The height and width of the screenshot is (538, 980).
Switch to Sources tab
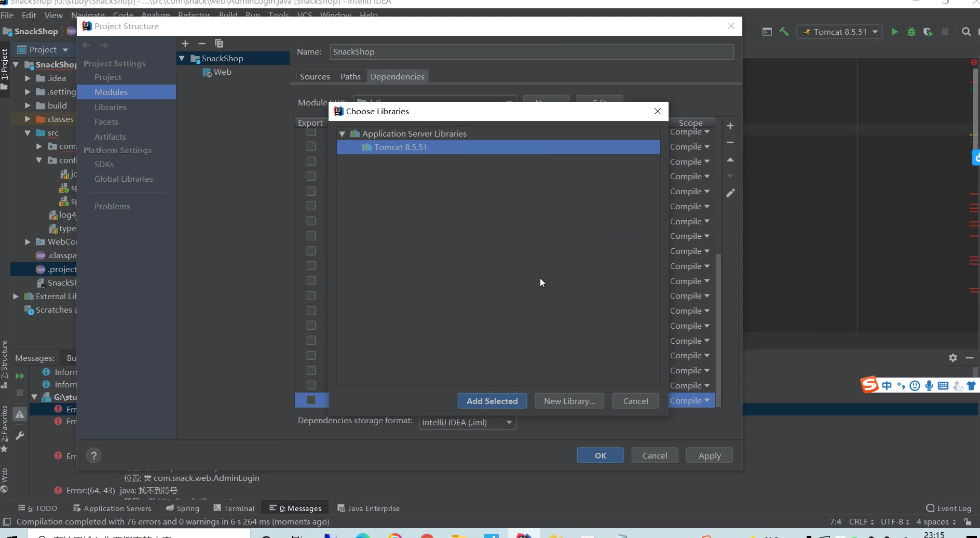315,76
